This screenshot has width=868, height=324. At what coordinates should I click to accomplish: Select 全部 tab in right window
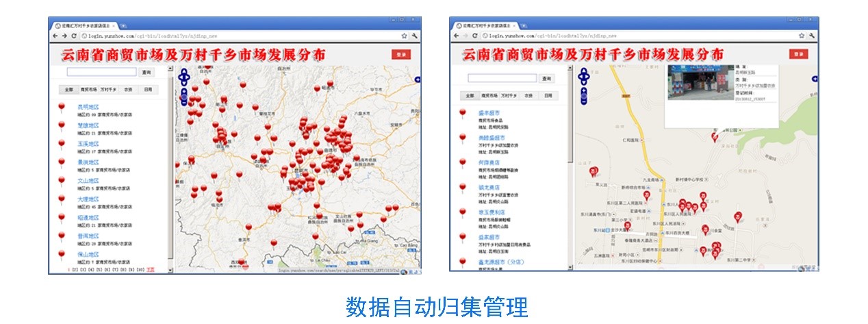pyautogui.click(x=469, y=96)
